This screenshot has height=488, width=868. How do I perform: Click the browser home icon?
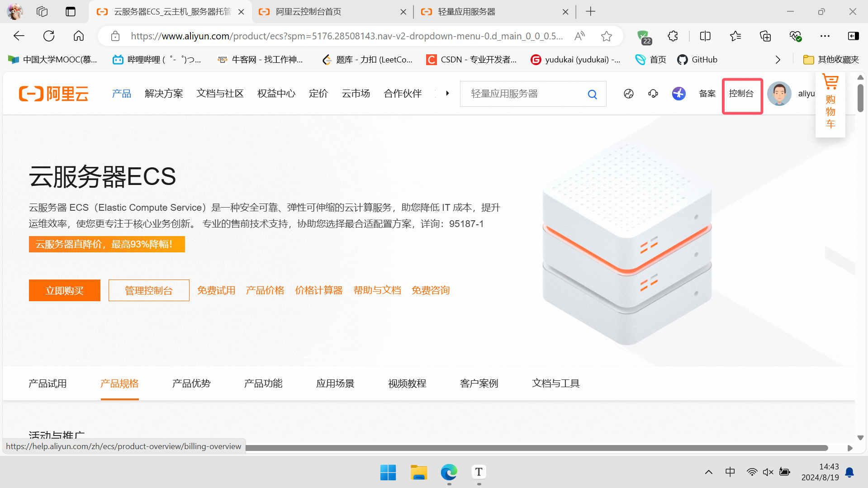click(79, 36)
